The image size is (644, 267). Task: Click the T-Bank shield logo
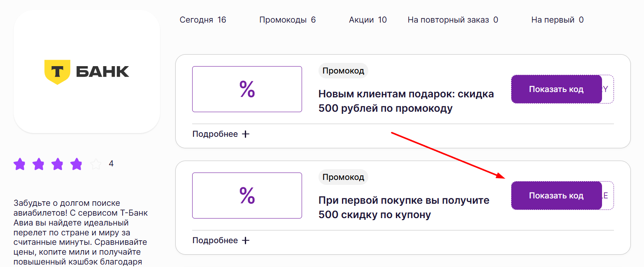coord(57,71)
